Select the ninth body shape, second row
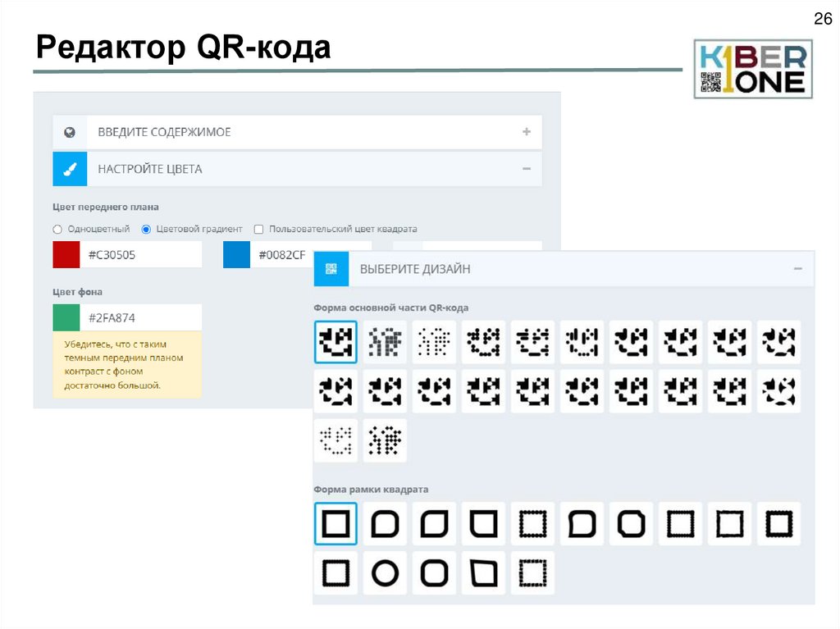 point(730,391)
